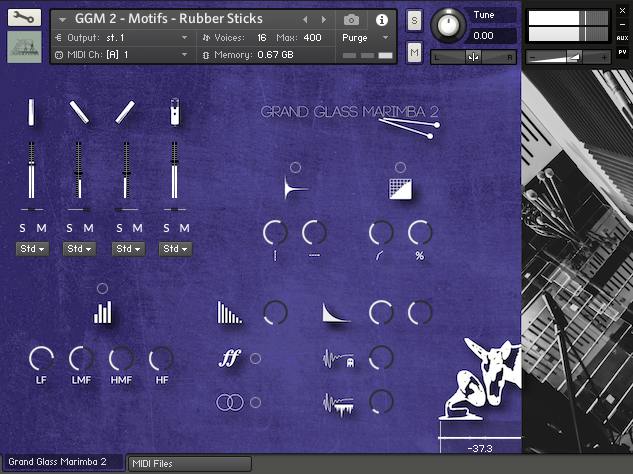Select the fourth close mic icon
Image resolution: width=633 pixels, height=474 pixels.
174,112
